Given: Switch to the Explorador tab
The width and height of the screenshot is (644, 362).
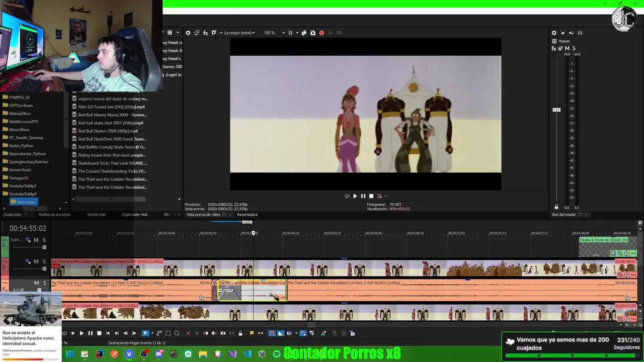Looking at the screenshot, I should pos(13,215).
